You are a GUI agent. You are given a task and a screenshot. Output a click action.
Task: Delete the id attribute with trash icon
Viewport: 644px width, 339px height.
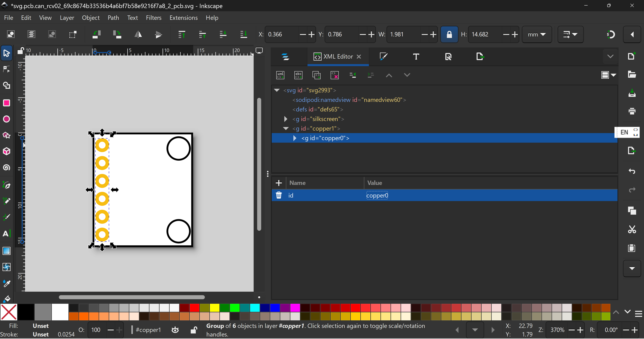pyautogui.click(x=279, y=195)
